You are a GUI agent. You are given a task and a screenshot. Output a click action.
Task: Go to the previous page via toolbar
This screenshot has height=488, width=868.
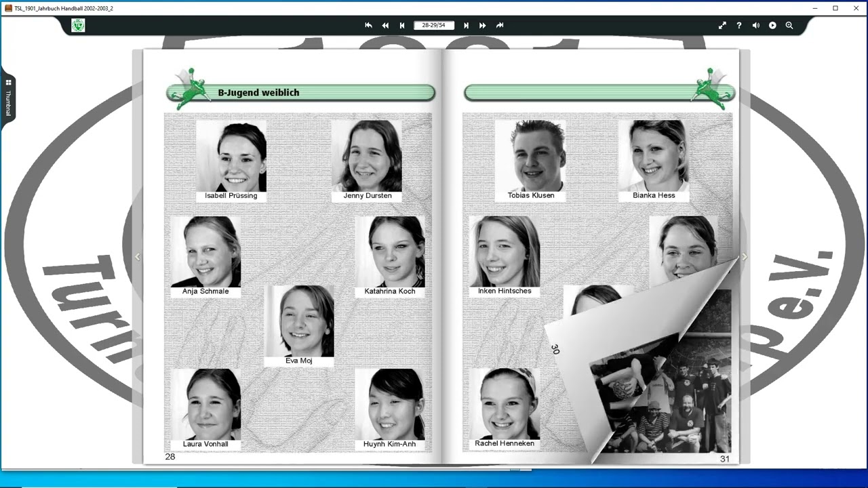402,25
